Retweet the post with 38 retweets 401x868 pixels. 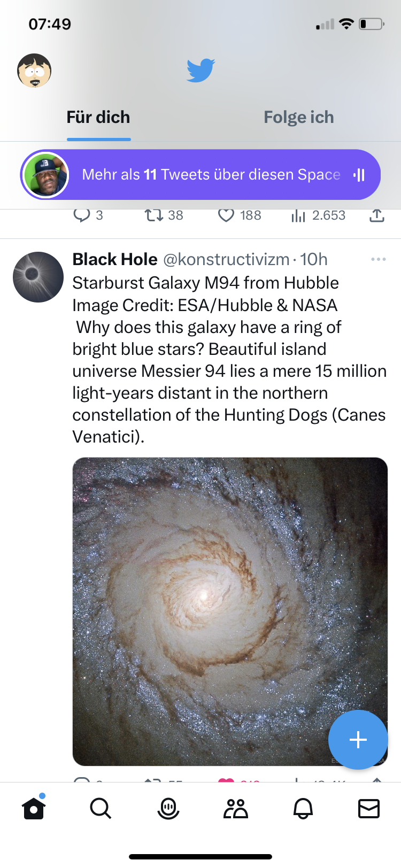[x=154, y=216]
